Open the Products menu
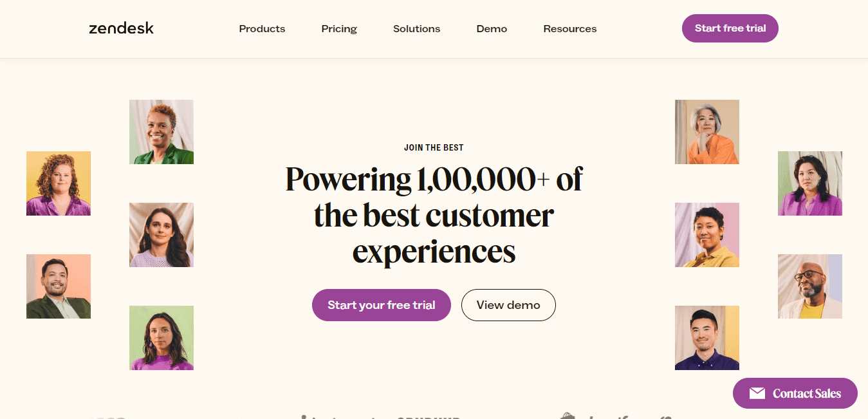868x419 pixels. point(262,28)
